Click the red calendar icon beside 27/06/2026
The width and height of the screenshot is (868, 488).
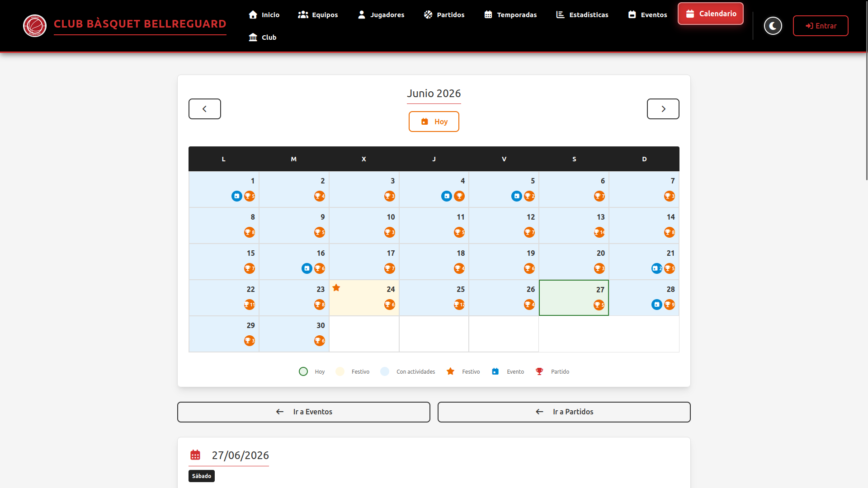(x=195, y=455)
